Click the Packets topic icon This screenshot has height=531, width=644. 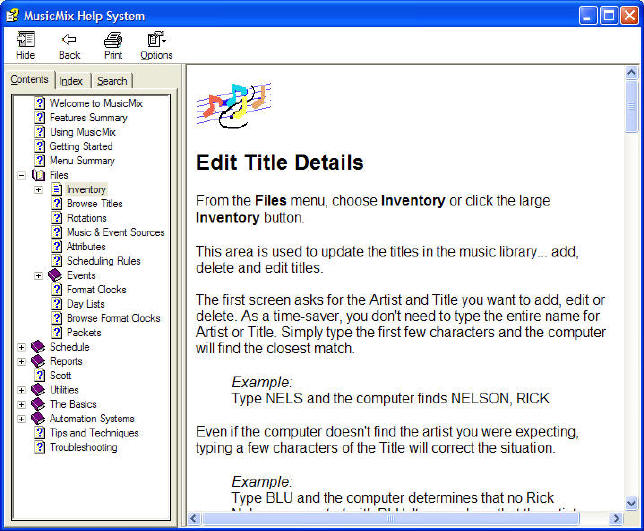57,332
